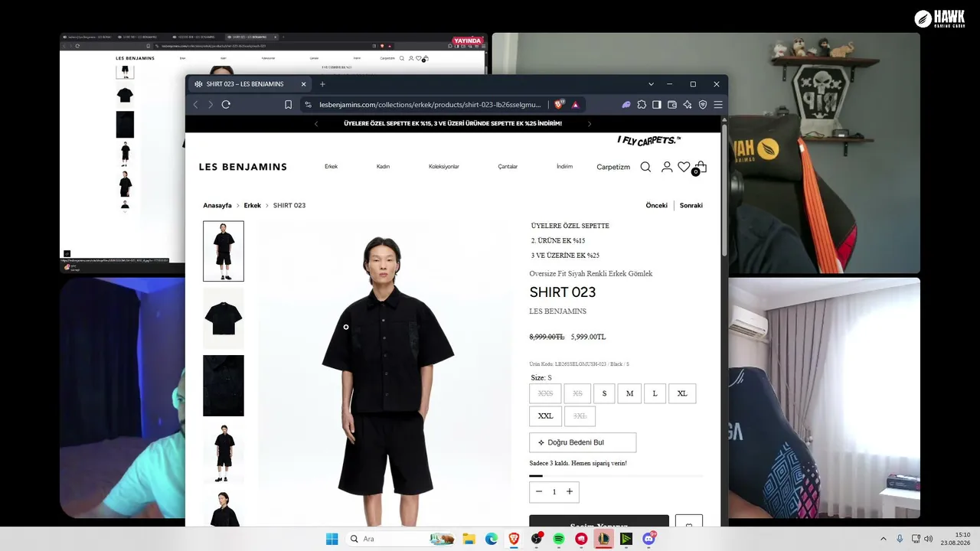Image resolution: width=980 pixels, height=551 pixels.
Task: Open File Explorer from the taskbar
Action: pyautogui.click(x=469, y=539)
